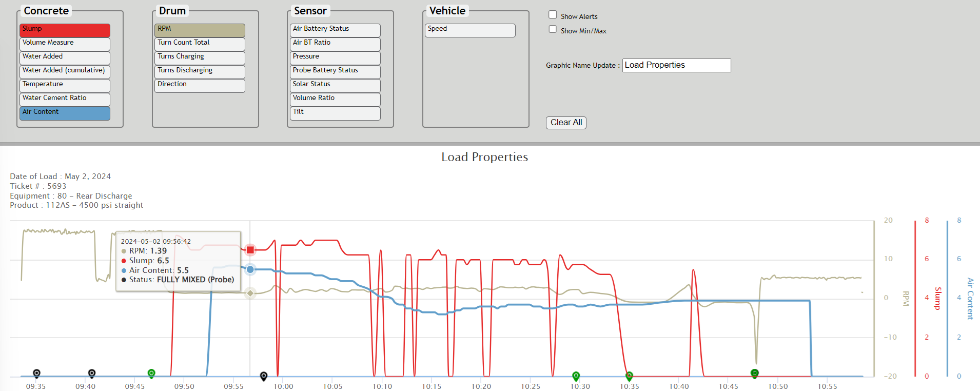The image size is (980, 392).
Task: Enable the Show Min/Max checkbox
Action: (553, 29)
